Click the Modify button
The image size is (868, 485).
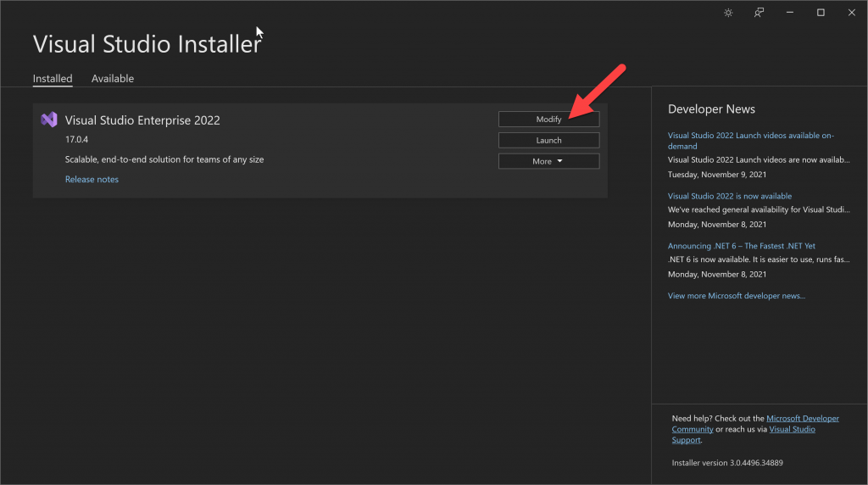tap(548, 119)
